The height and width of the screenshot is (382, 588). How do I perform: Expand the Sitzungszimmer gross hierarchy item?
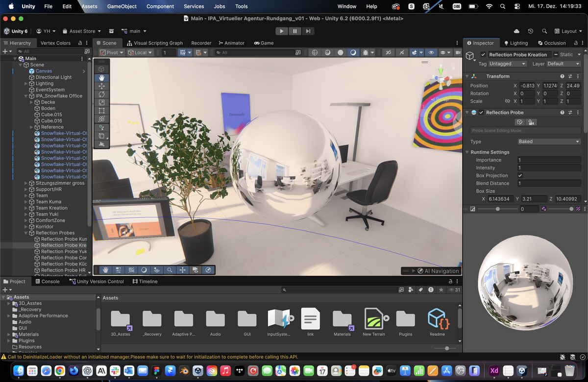point(25,183)
